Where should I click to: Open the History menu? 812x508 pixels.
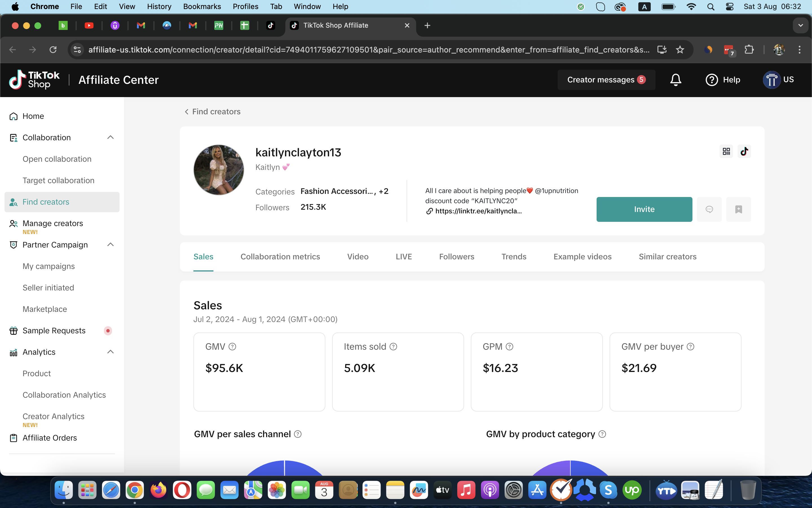159,7
